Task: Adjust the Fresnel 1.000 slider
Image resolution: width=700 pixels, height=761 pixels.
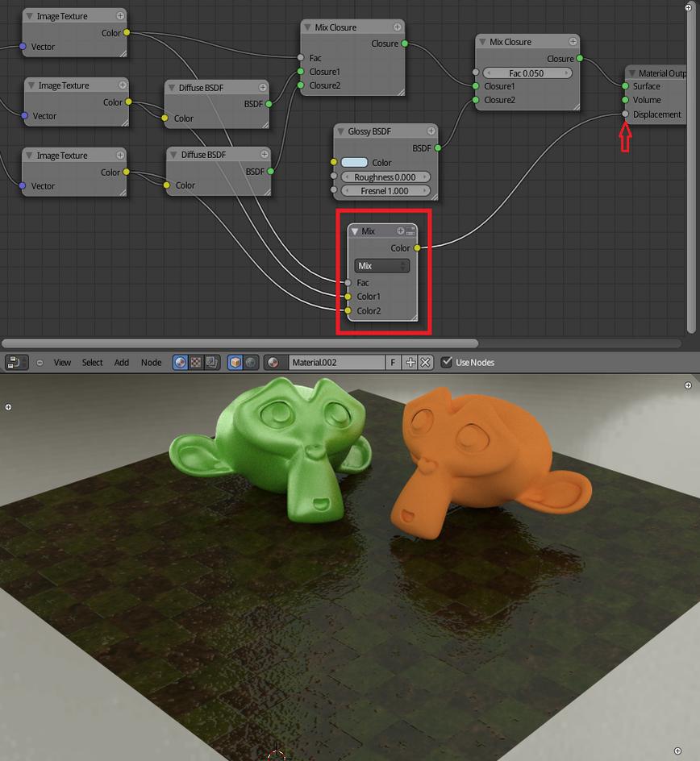Action: [385, 191]
